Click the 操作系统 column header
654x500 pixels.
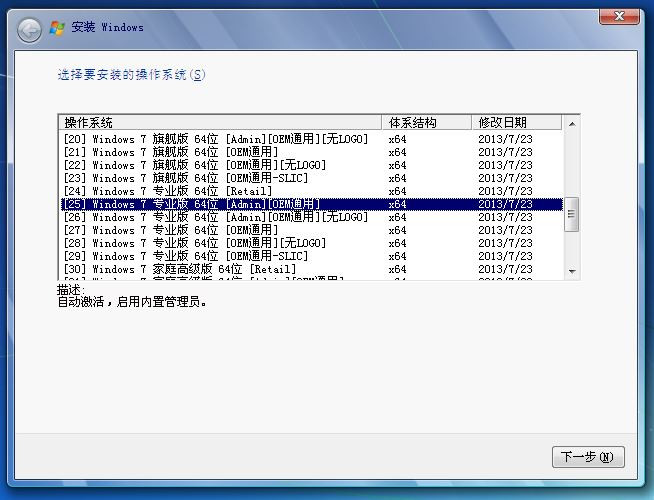point(220,123)
